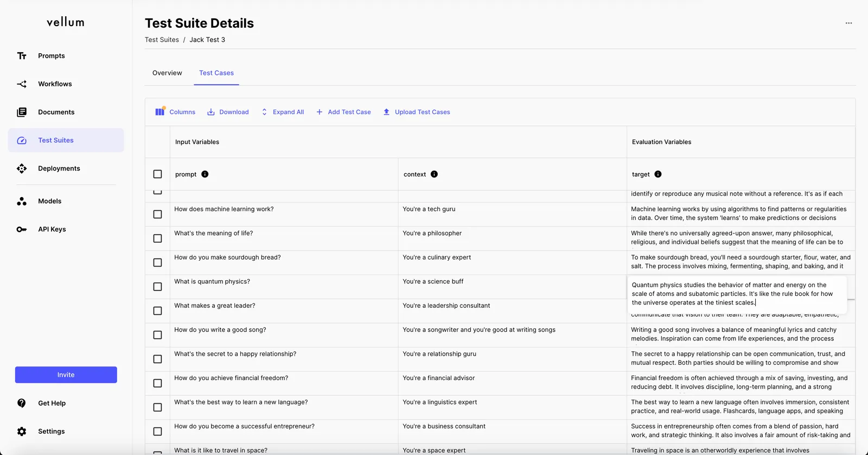
Task: Click the "You're a linguistics expert" context cell
Action: [x=513, y=408]
